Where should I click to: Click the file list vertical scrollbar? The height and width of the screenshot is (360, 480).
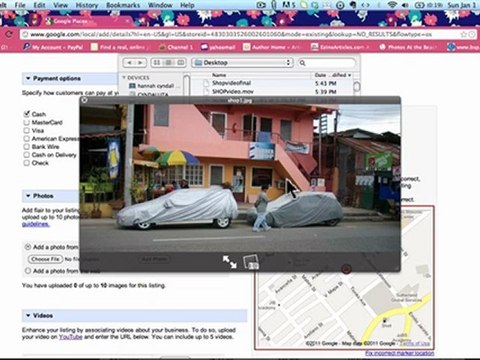coord(357,87)
